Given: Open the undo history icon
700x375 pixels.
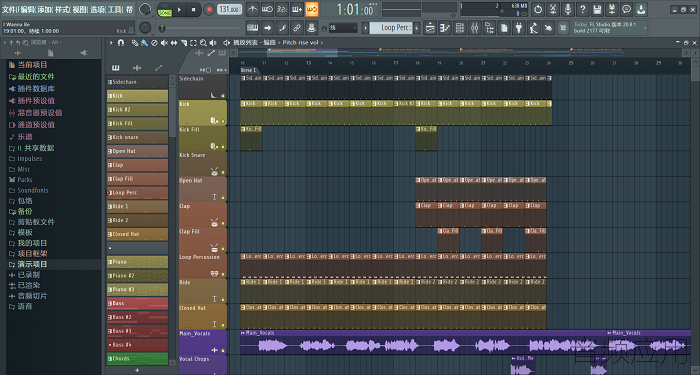Looking at the screenshot, I should (538, 9).
